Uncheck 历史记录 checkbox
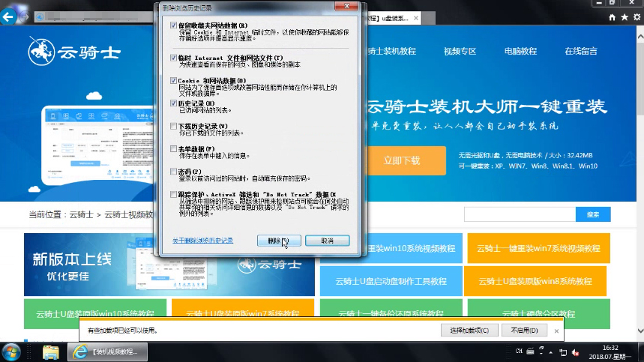 [x=173, y=103]
